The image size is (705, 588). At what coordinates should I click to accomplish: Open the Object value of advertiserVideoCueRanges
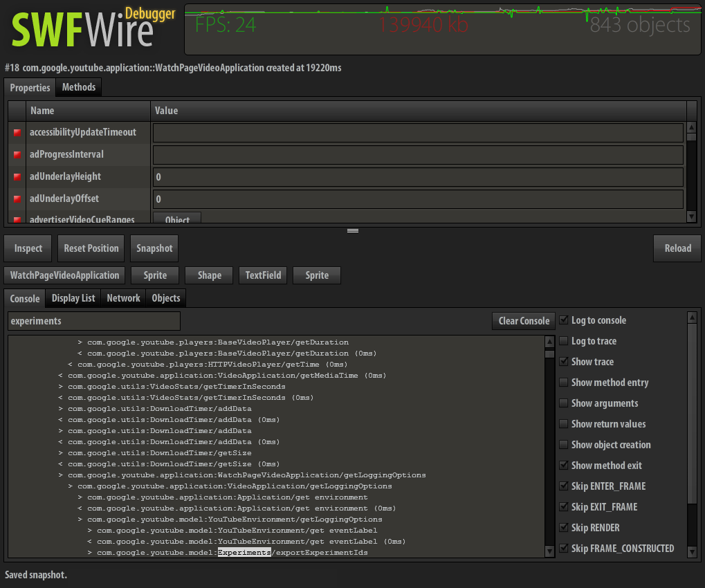(x=177, y=218)
